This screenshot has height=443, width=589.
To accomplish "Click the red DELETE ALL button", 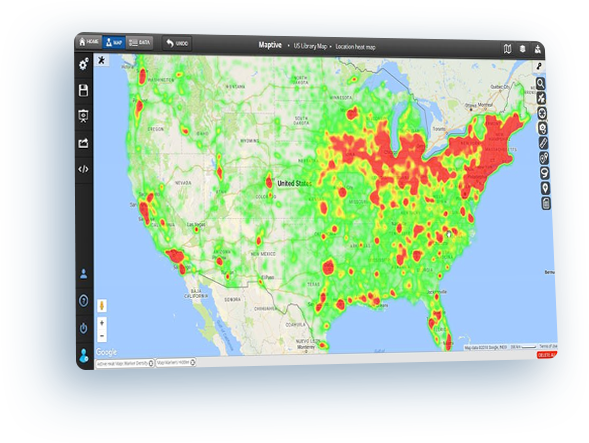I will [547, 355].
